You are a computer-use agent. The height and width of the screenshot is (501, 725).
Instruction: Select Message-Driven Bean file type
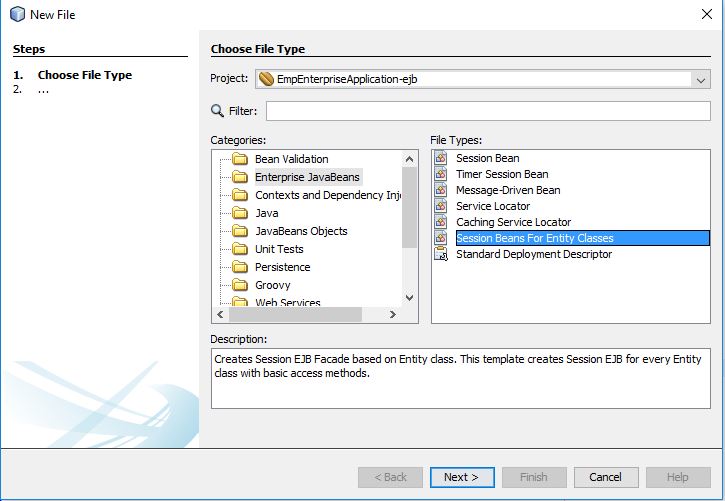[x=508, y=190]
